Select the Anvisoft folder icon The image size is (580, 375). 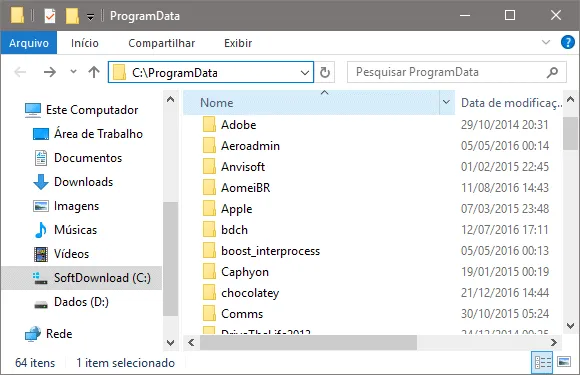209,166
